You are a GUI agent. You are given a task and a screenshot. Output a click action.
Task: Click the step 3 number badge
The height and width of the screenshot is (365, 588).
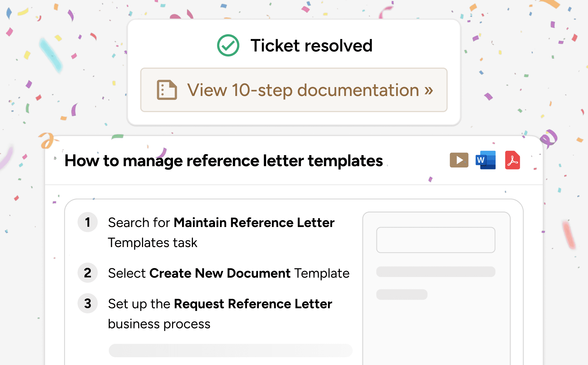click(88, 303)
